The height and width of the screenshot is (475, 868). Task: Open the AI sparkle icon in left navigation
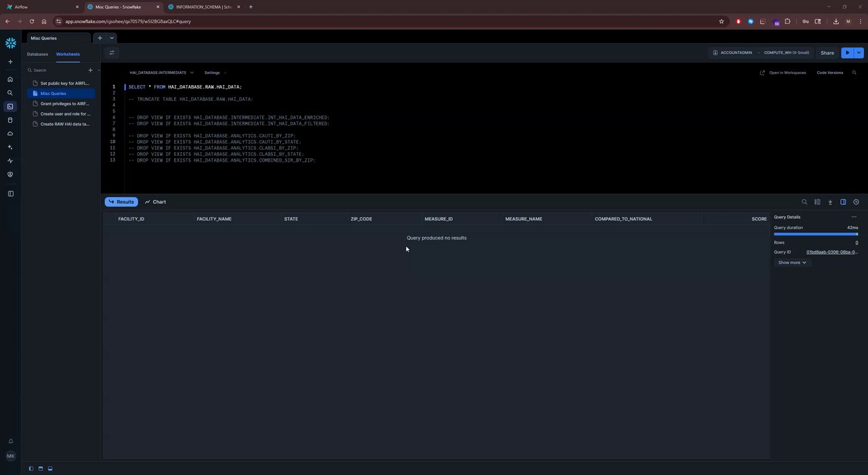coord(10,147)
